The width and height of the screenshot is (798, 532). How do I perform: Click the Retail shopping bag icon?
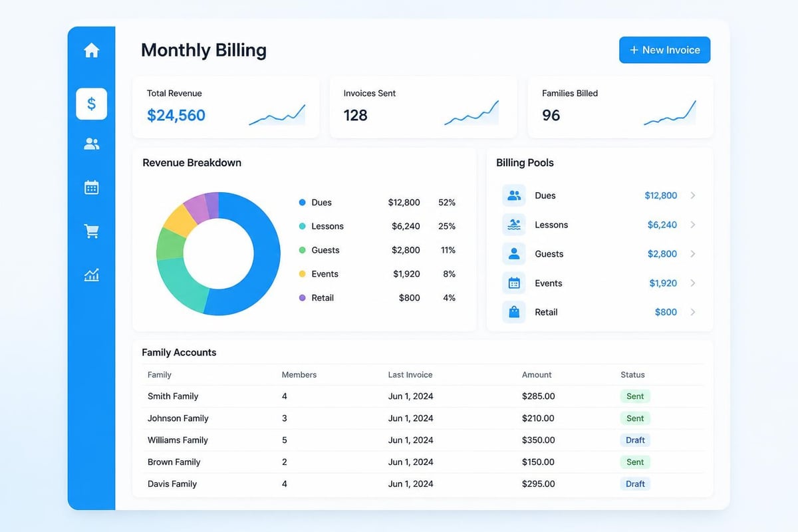pyautogui.click(x=514, y=312)
